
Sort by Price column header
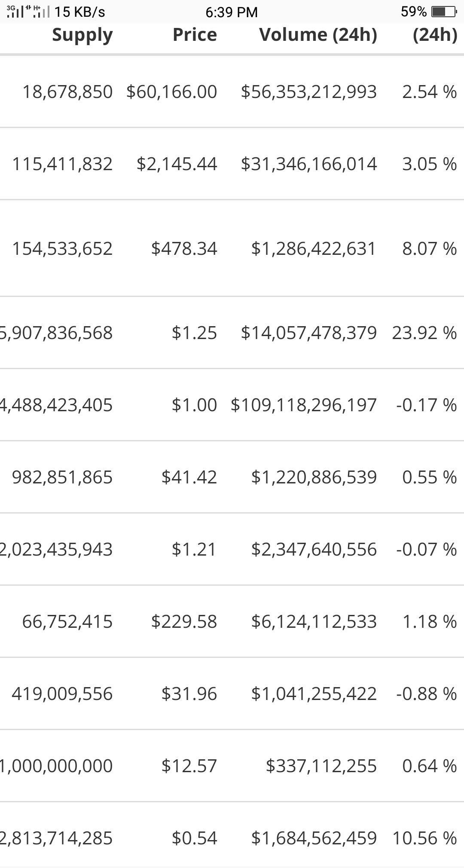[x=195, y=34]
